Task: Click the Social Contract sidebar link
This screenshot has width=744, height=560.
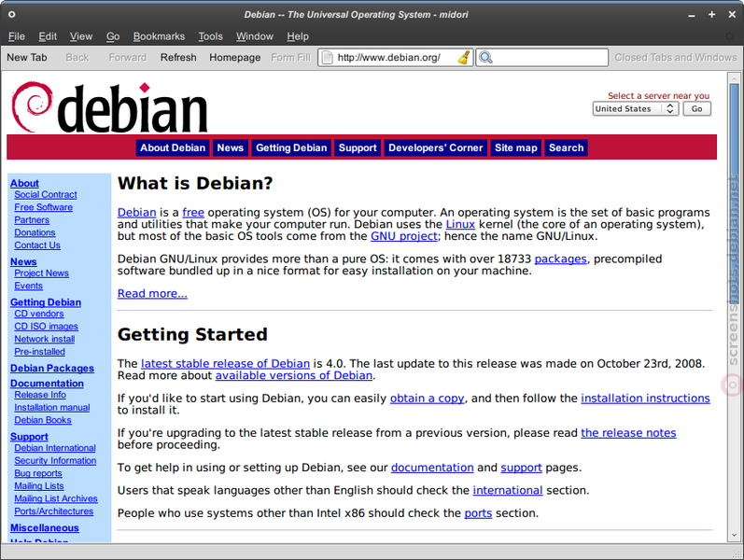Action: (x=46, y=194)
